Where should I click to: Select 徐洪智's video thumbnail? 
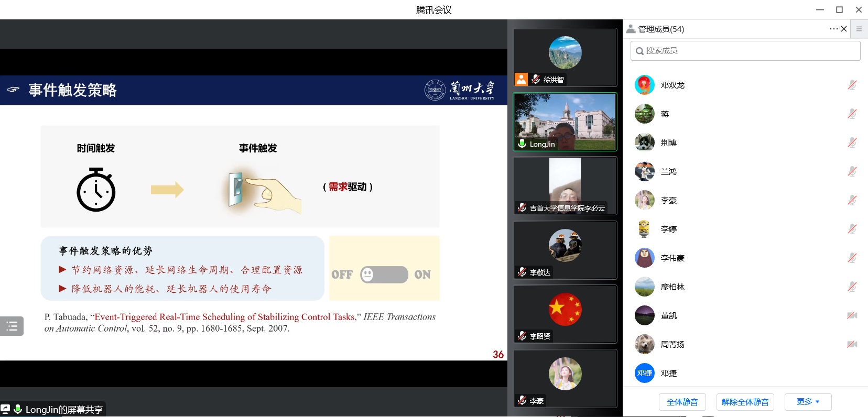click(565, 57)
